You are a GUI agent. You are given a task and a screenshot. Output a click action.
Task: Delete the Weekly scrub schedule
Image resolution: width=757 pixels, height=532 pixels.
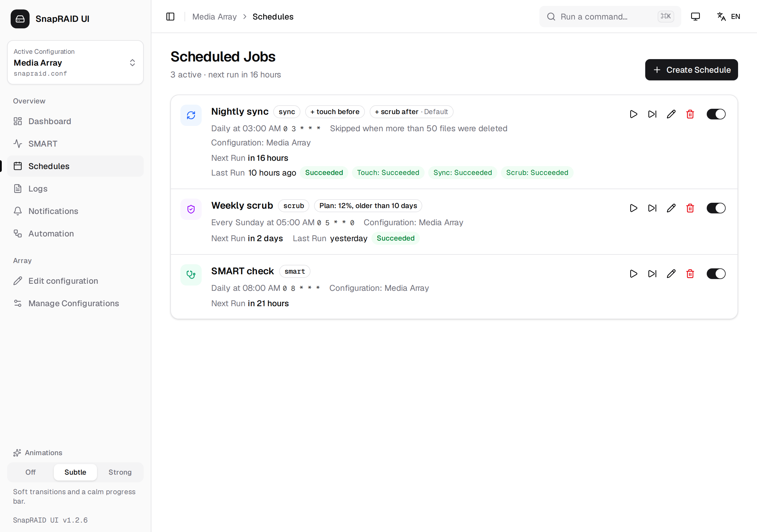pos(690,208)
